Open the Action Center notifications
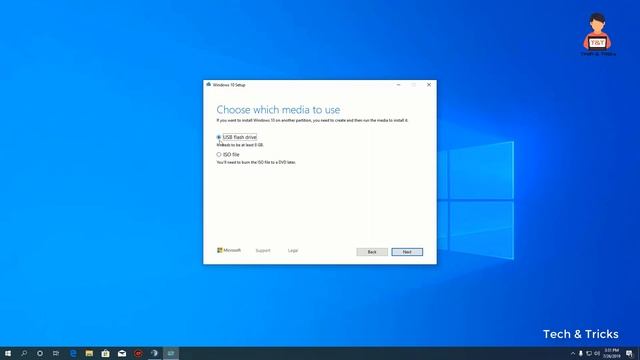640x360 pixels. 629,353
